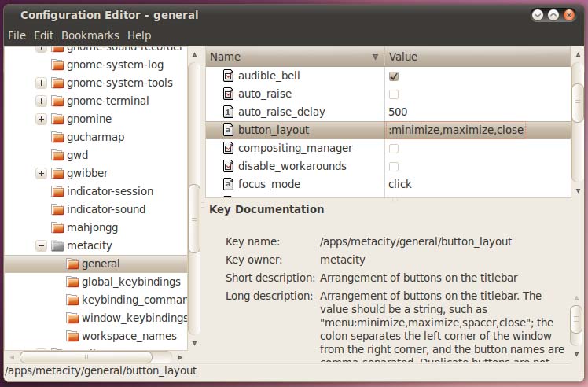588x387 pixels.
Task: Click the gnome-system-log folder icon
Action: pos(57,65)
